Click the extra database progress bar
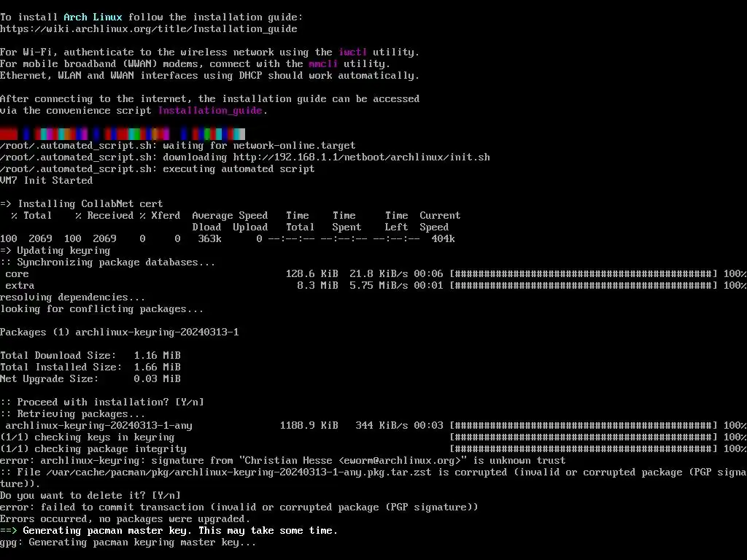Viewport: 747px width, 560px height. tap(584, 285)
